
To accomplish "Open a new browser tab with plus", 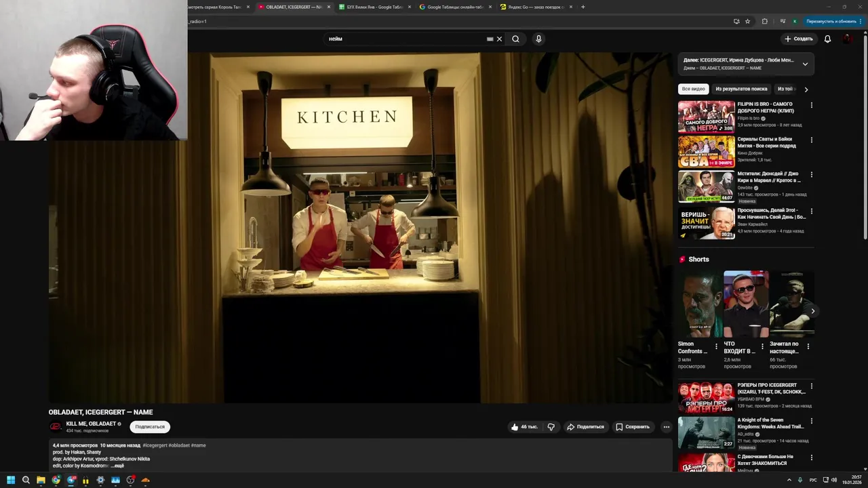I will pyautogui.click(x=583, y=7).
